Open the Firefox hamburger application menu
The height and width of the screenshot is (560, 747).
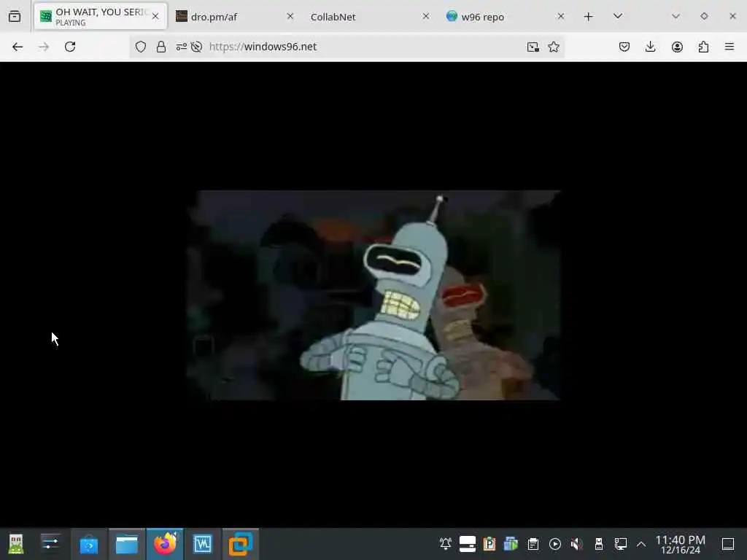pos(729,47)
